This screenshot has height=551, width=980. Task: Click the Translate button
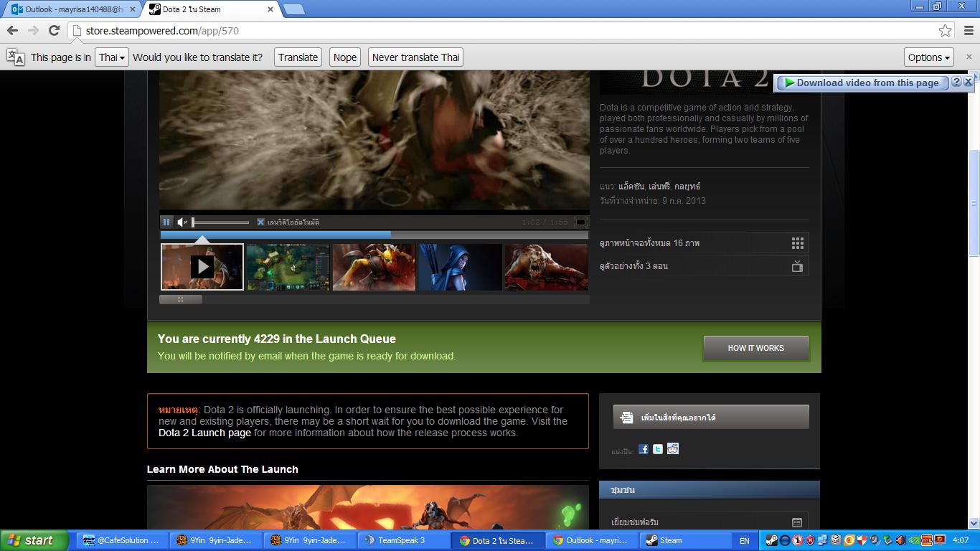pos(298,57)
